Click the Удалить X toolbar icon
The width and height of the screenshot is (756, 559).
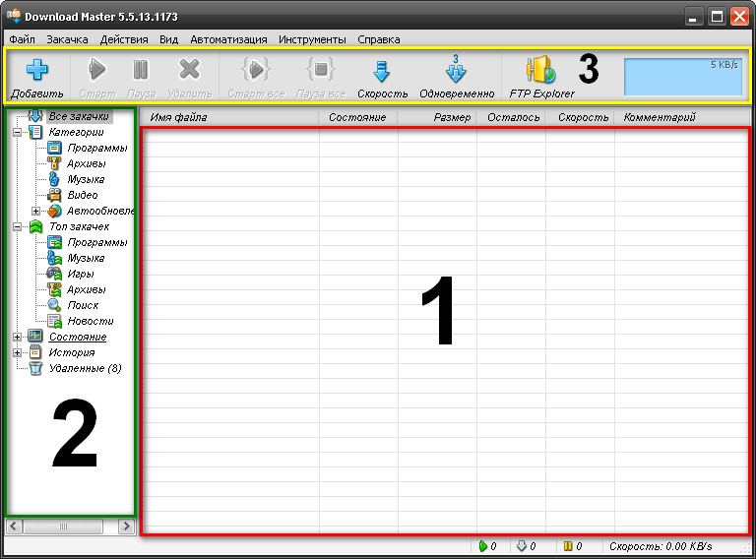coord(189,69)
